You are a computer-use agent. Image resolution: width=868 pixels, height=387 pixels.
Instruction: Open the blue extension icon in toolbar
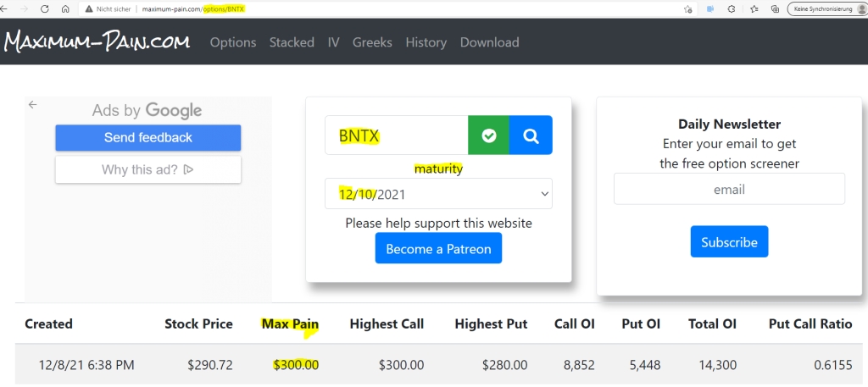pyautogui.click(x=710, y=8)
